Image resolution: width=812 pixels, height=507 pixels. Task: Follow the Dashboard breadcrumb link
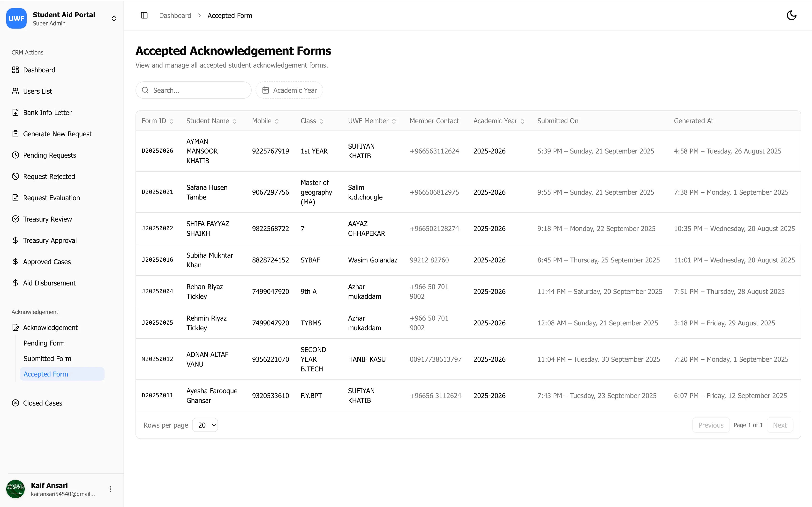tap(175, 15)
